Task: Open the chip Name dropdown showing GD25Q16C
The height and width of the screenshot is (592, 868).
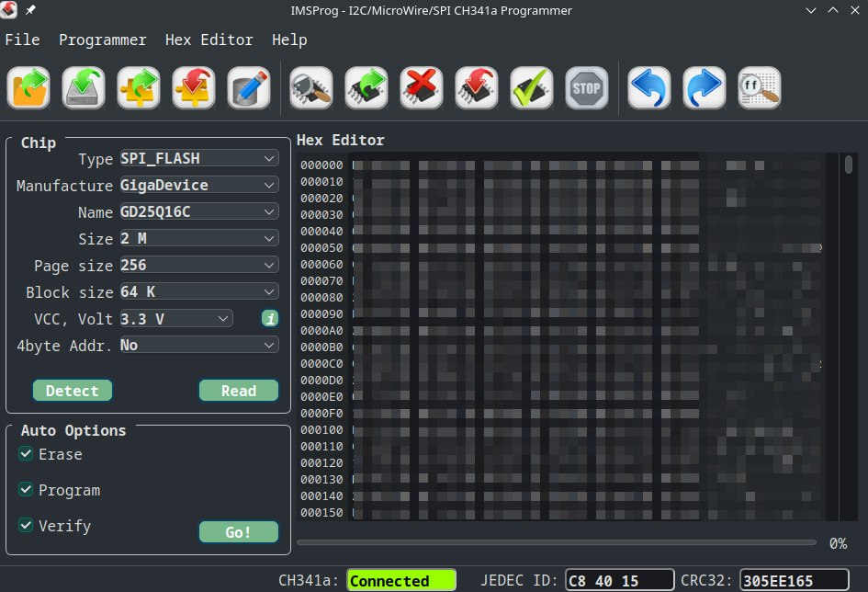Action: [x=199, y=211]
